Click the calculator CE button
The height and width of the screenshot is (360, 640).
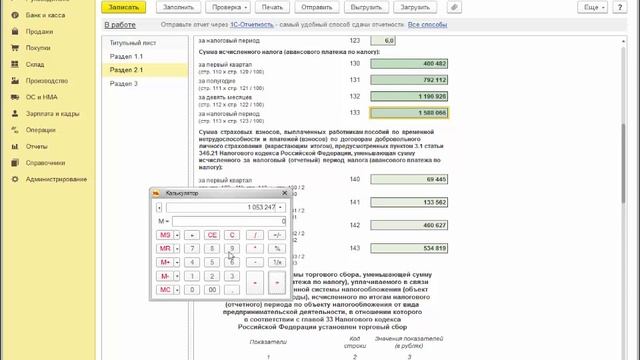tap(212, 235)
